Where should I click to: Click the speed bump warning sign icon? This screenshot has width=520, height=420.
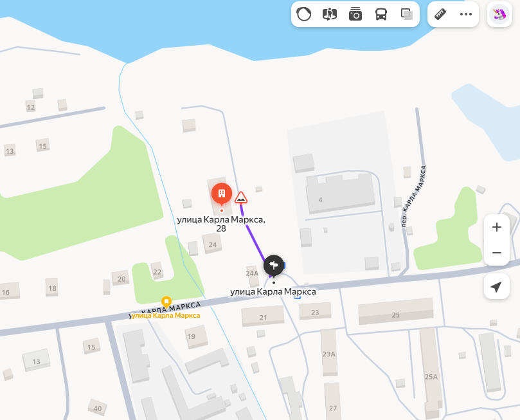coord(241,197)
